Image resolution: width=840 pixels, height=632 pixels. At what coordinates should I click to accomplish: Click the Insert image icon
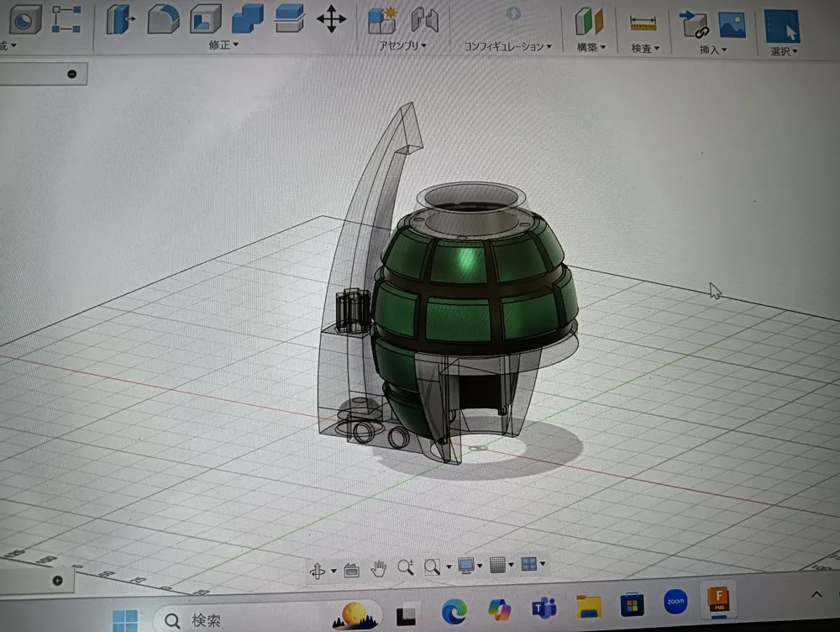click(x=732, y=24)
